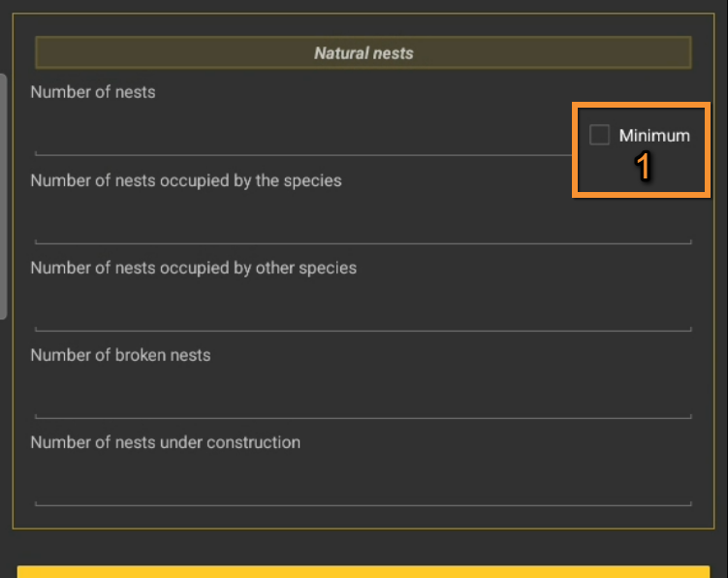Click the orange number 1 annotation
The height and width of the screenshot is (578, 728).
642,168
